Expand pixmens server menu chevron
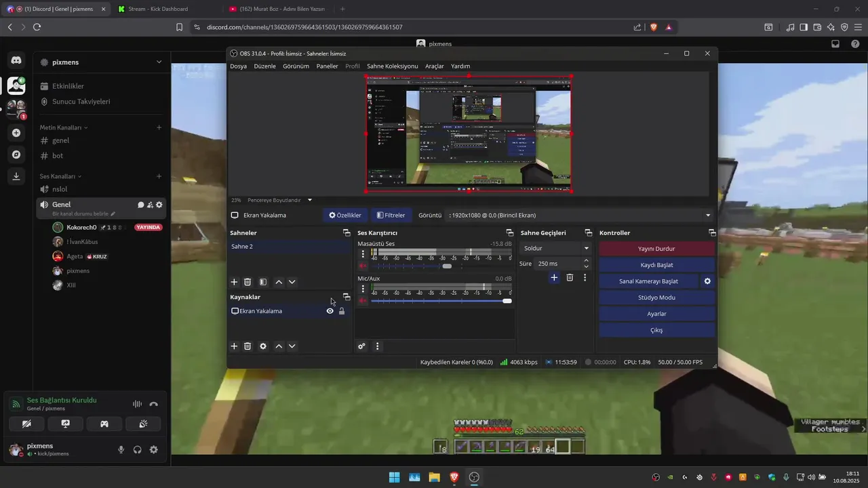 point(159,62)
